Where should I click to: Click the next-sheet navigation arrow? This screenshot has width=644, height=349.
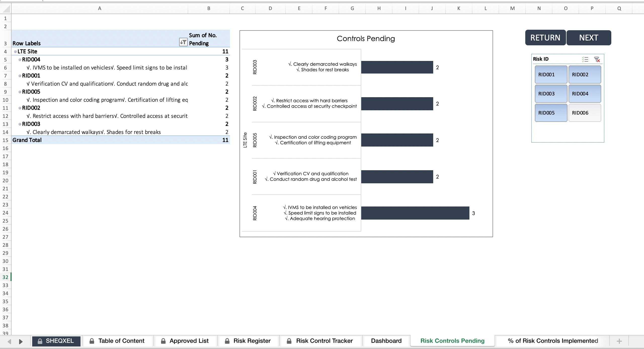[x=21, y=341]
